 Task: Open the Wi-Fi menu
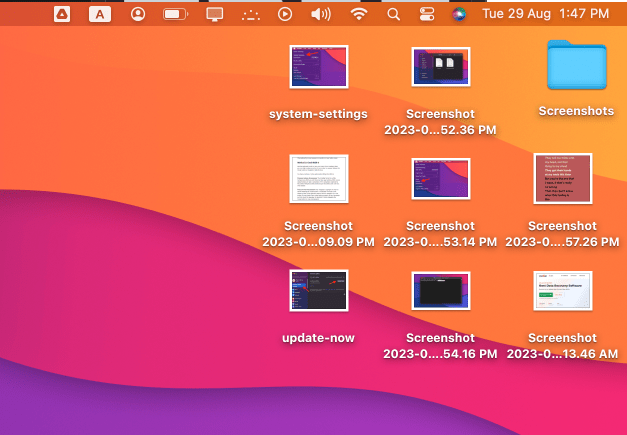point(358,14)
